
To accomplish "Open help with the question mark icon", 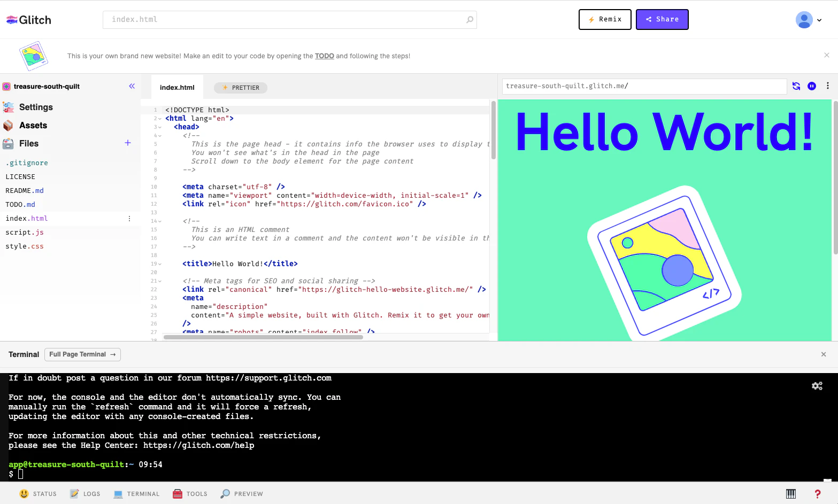I will [x=817, y=493].
